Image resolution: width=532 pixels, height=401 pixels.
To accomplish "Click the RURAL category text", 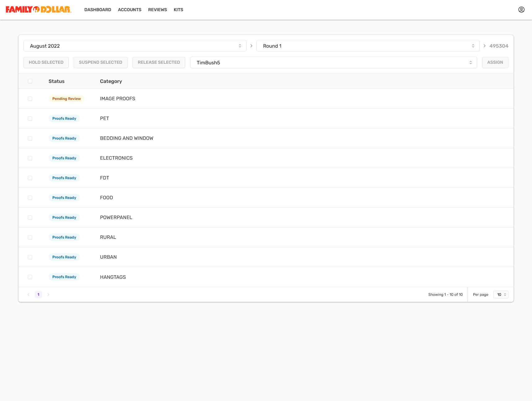I will [x=108, y=237].
